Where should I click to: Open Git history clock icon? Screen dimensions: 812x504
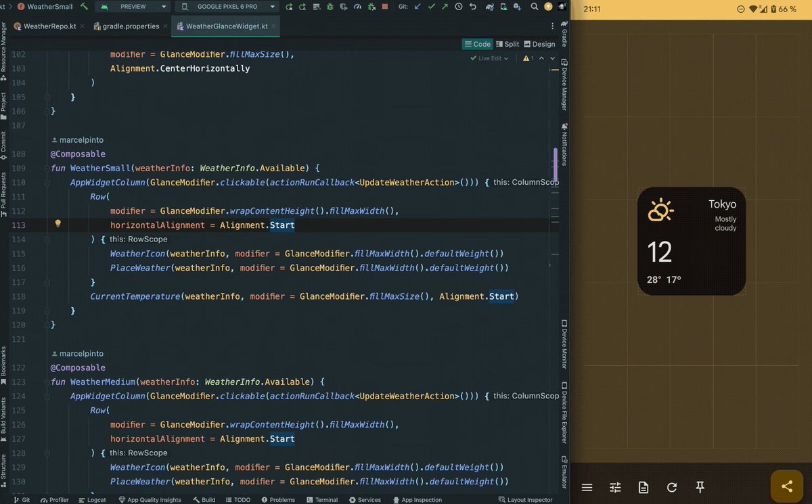459,7
